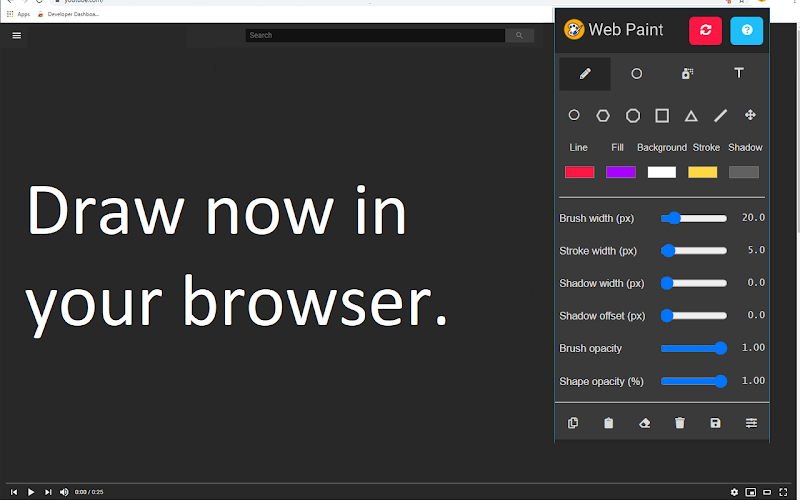The image size is (800, 500).
Task: Choose the octagon shape
Action: coord(633,116)
